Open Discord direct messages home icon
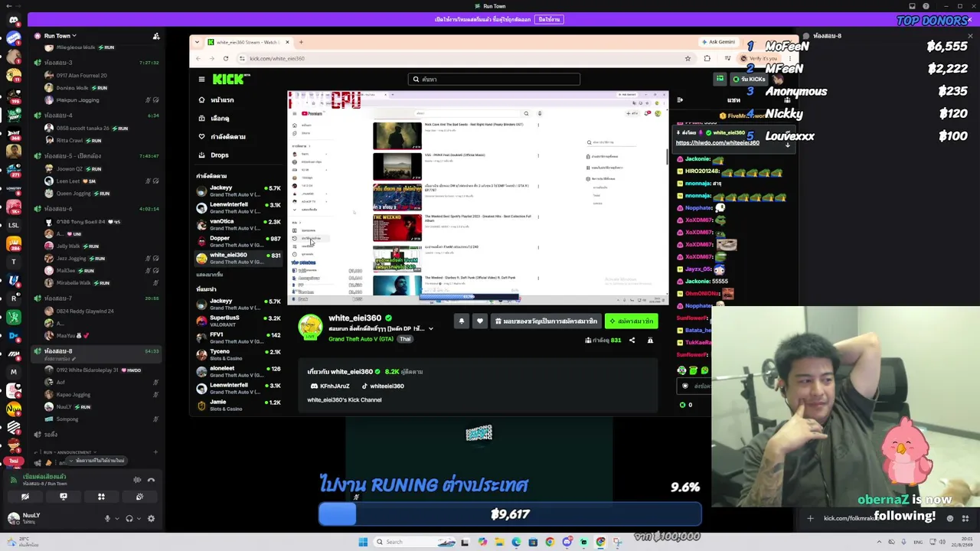The width and height of the screenshot is (980, 551). (x=13, y=18)
